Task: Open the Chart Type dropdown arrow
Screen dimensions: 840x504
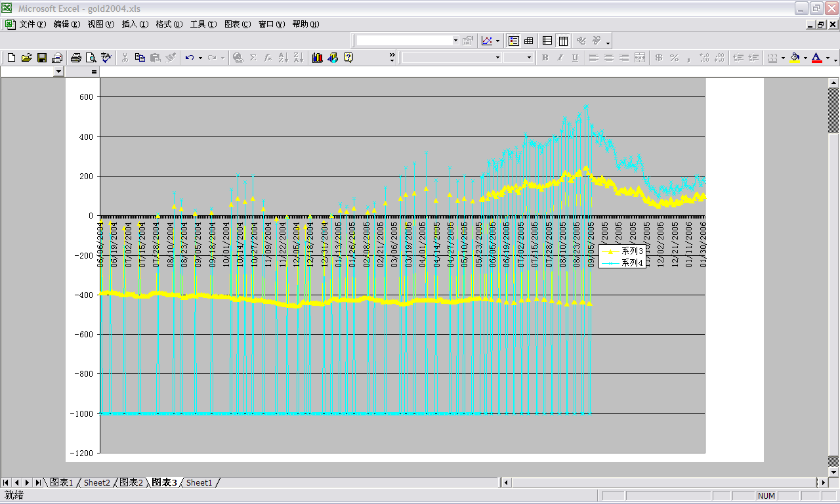Action: click(x=497, y=41)
